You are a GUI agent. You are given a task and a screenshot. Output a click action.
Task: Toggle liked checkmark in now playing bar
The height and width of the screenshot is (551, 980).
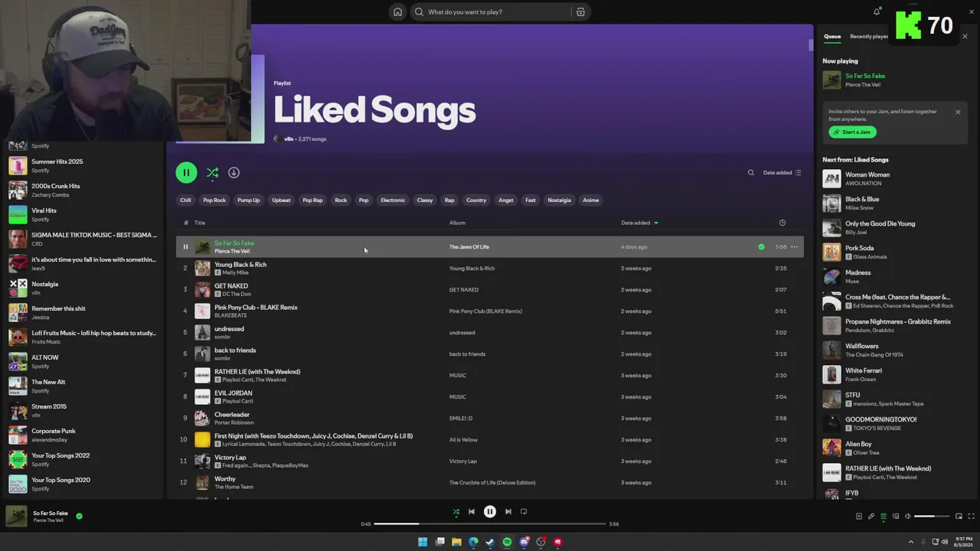[x=79, y=516]
